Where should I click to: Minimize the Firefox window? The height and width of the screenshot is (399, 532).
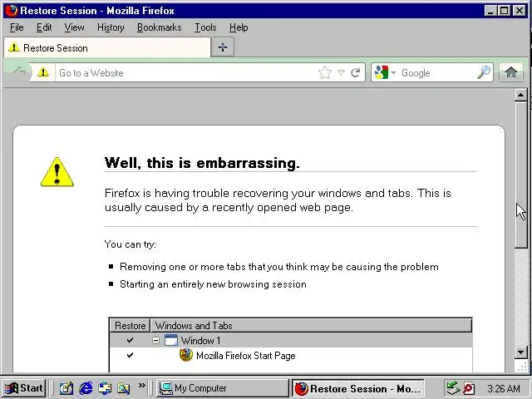click(490, 11)
